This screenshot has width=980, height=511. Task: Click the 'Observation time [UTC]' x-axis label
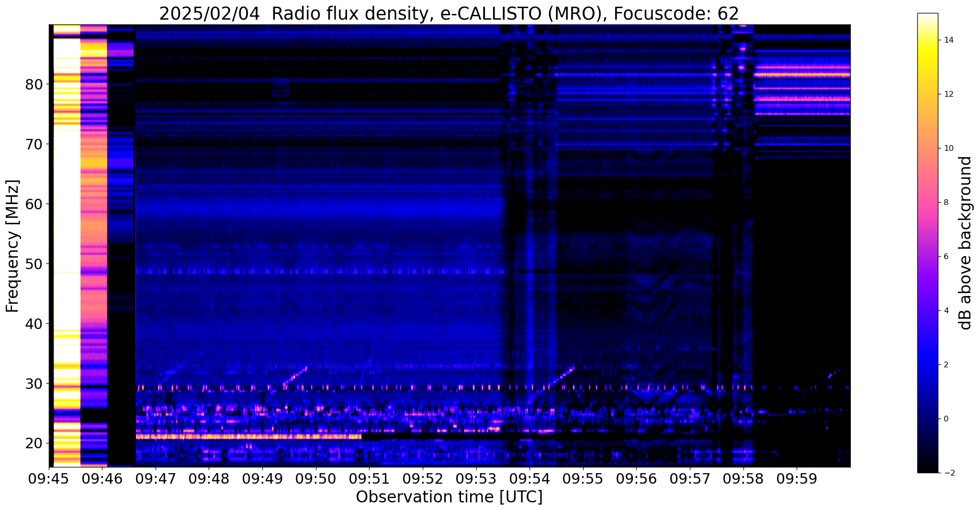pyautogui.click(x=449, y=497)
